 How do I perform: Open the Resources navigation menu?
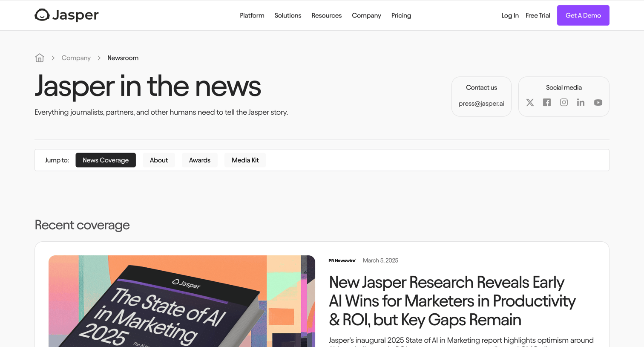click(x=327, y=15)
